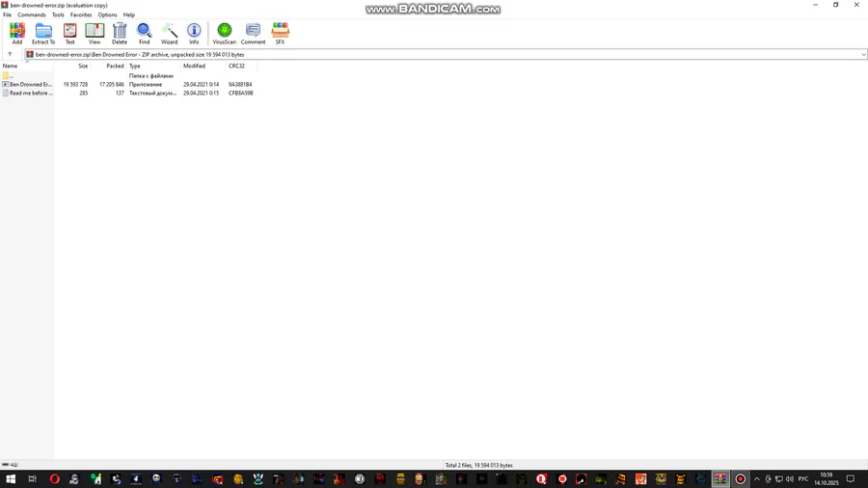
Task: Click 'Total 2 files, 19 594 013 bytes' status text
Action: point(478,465)
